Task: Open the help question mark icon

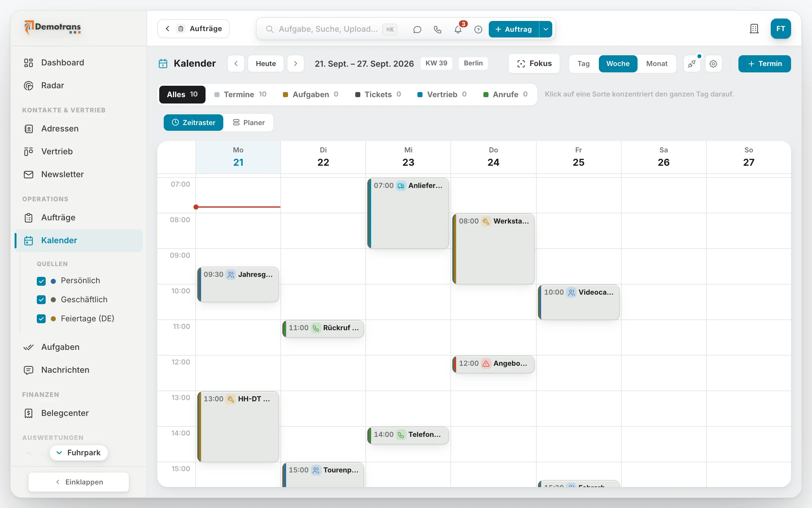Action: point(478,29)
